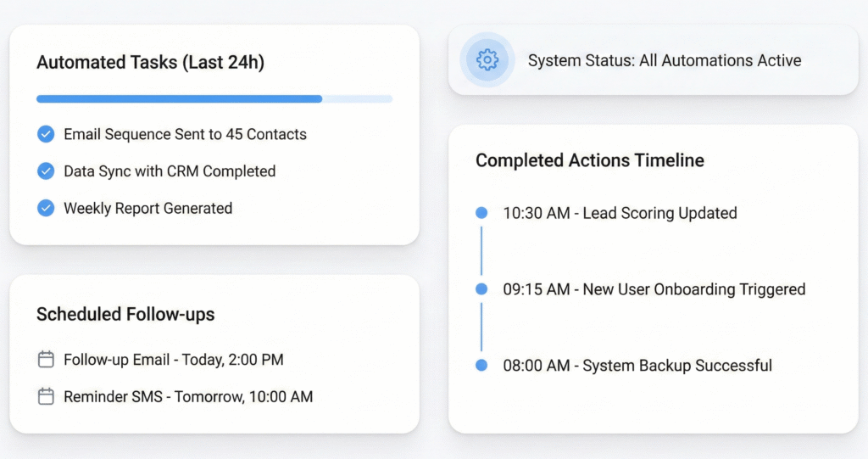Click the Lead Scoring Updated entry

(620, 213)
